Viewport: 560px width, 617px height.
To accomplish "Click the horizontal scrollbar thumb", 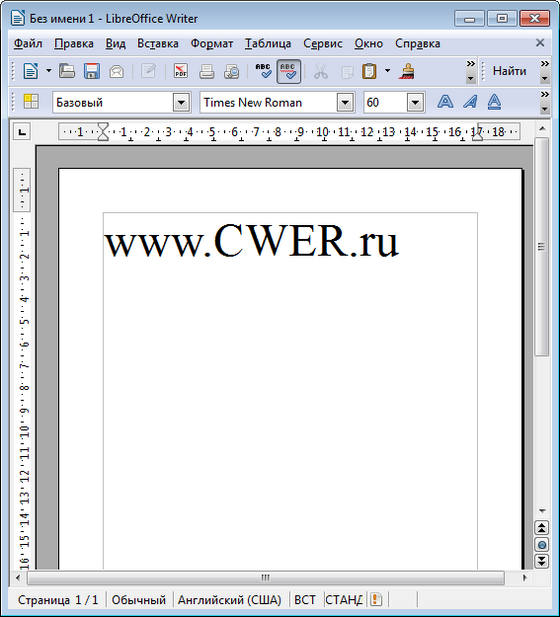I will tap(266, 578).
